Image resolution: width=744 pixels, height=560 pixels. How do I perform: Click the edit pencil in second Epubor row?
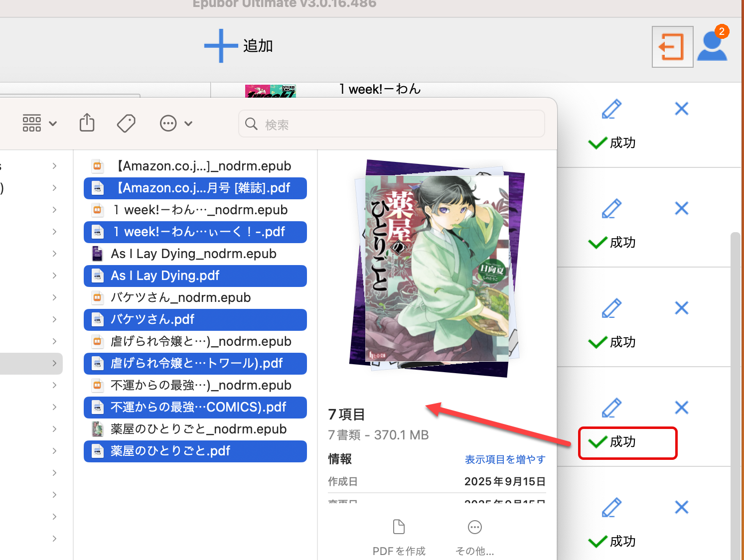pos(611,209)
